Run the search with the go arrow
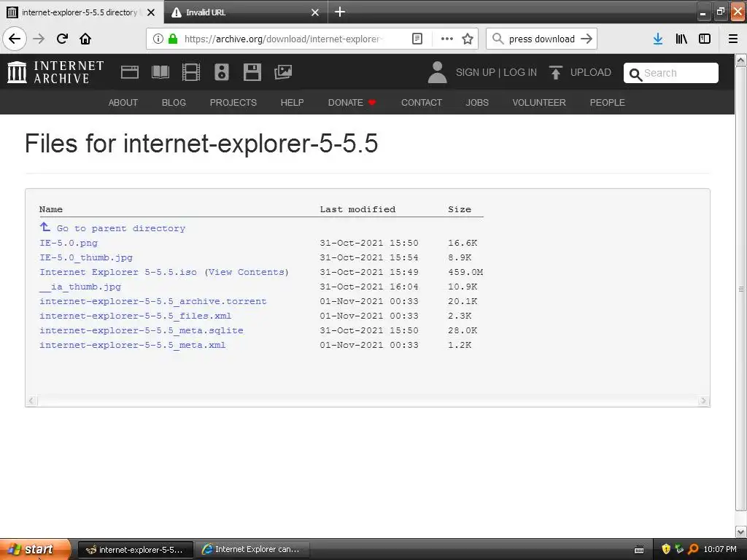The image size is (747, 560). coord(587,39)
